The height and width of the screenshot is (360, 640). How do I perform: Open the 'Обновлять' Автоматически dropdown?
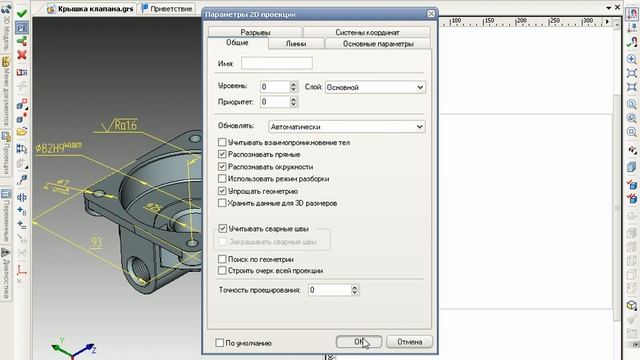[347, 127]
